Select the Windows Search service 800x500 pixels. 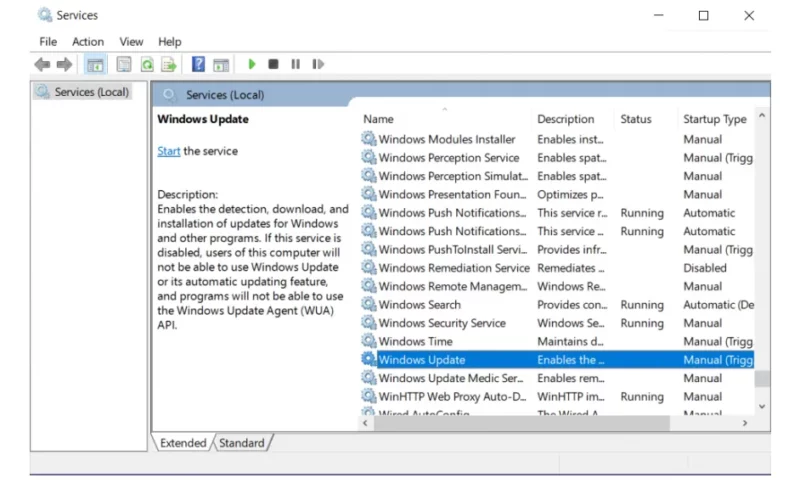click(419, 305)
